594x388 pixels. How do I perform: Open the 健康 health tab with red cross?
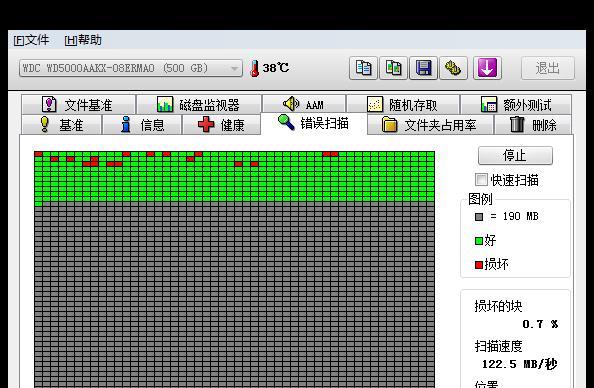pyautogui.click(x=221, y=125)
